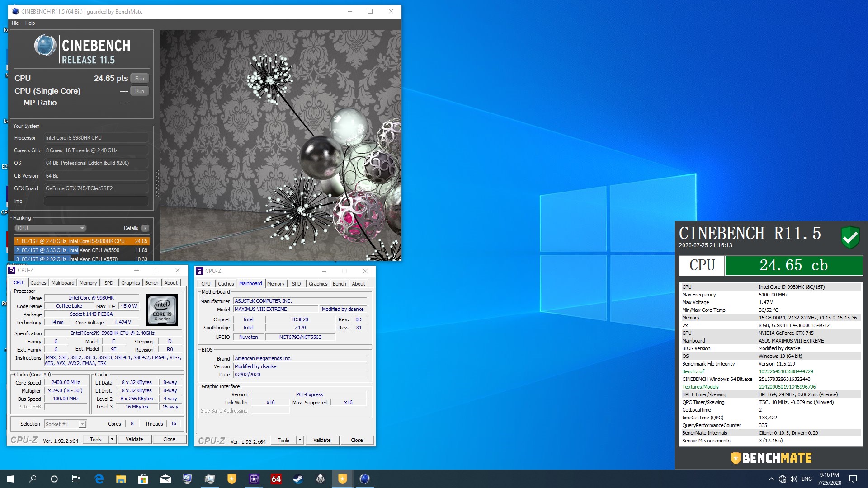Click the BenchMate logo at panel bottom
The height and width of the screenshot is (488, 868).
(771, 458)
